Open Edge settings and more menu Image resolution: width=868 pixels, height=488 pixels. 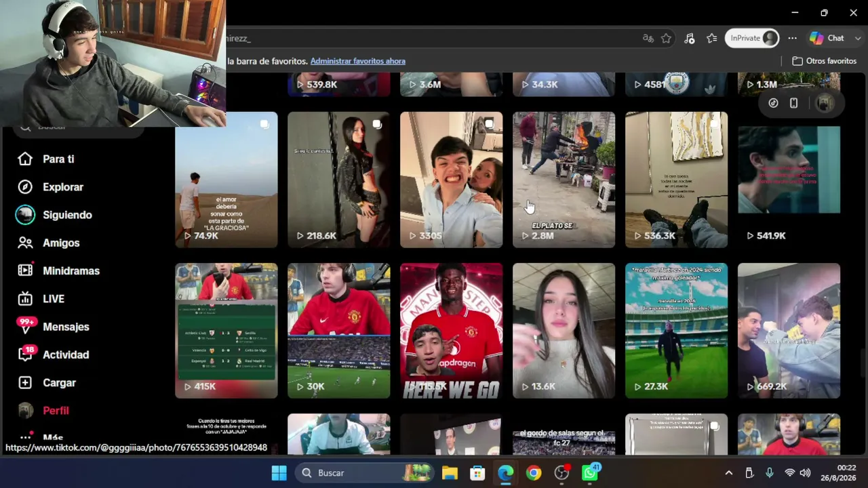click(792, 39)
